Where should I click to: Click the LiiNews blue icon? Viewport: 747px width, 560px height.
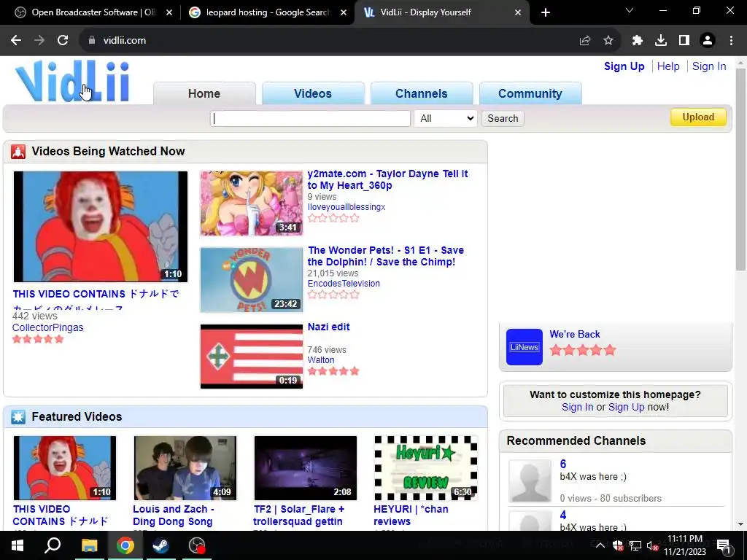pos(524,347)
